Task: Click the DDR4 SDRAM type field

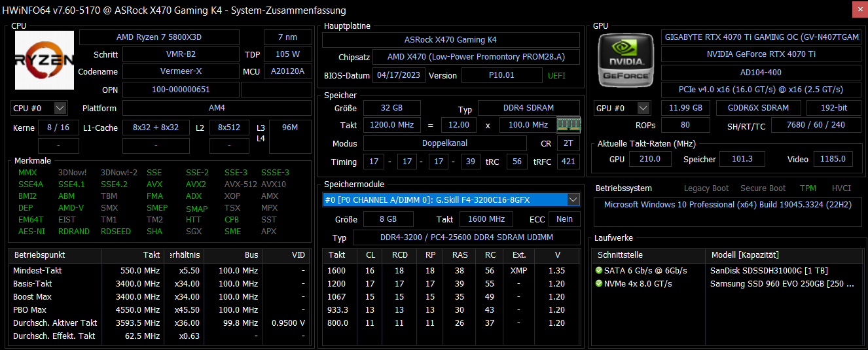Action: click(529, 108)
